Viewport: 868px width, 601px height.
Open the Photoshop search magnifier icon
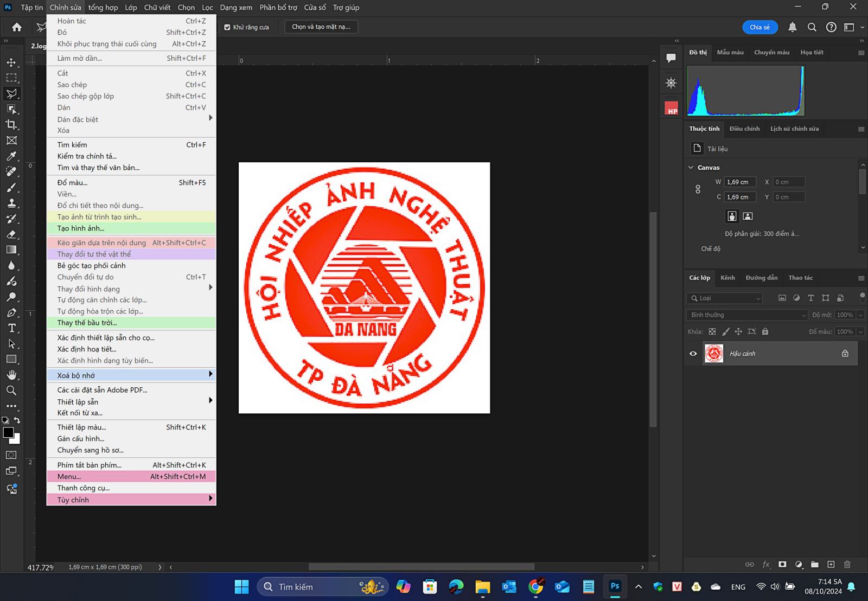(812, 27)
